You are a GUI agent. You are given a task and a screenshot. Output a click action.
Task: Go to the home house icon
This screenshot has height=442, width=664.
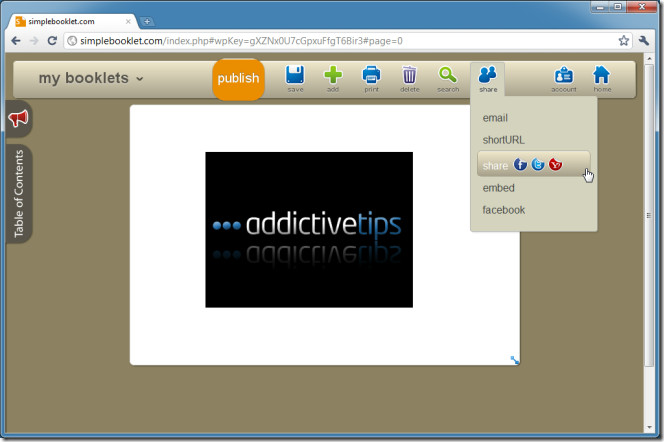click(601, 75)
